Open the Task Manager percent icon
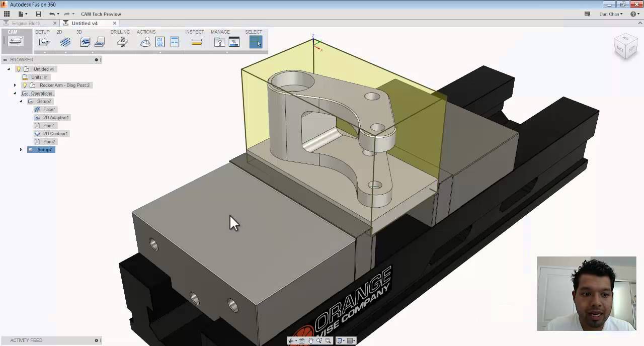The image size is (644, 346). tap(234, 42)
